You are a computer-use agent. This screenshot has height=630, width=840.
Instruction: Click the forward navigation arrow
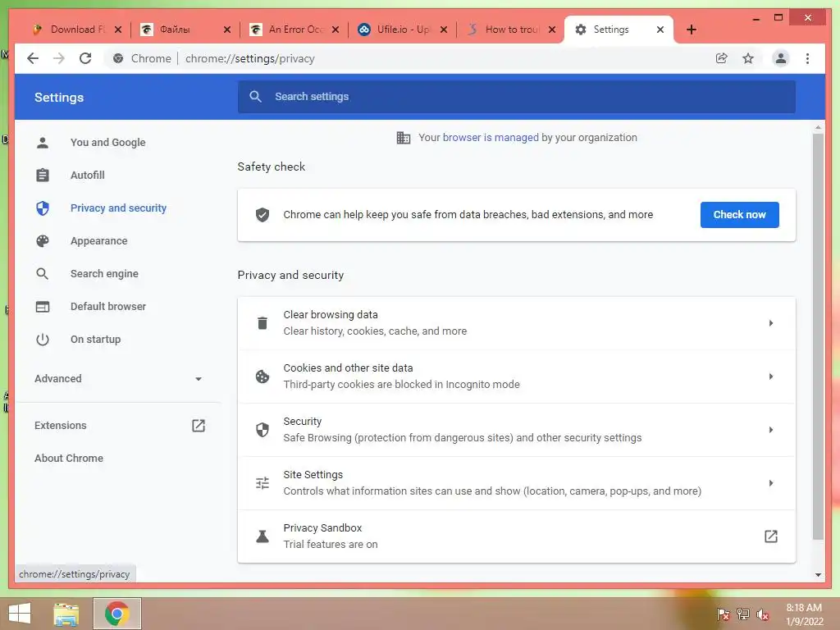coord(59,58)
